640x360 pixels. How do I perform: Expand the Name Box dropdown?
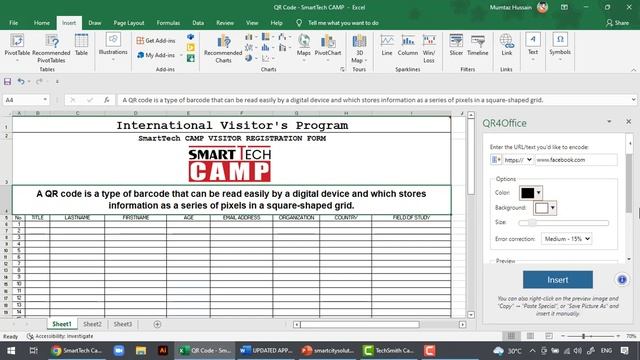[45, 100]
